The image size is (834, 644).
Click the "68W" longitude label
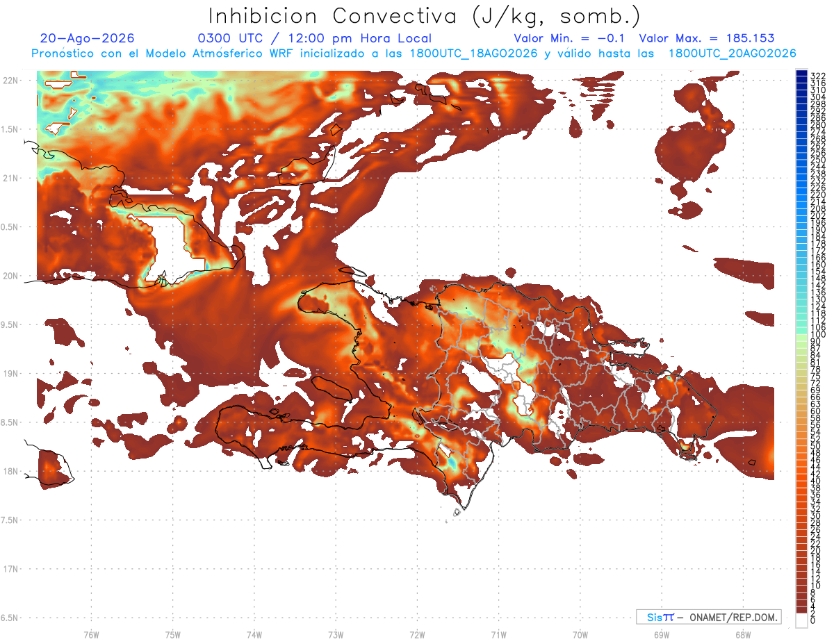click(x=742, y=634)
